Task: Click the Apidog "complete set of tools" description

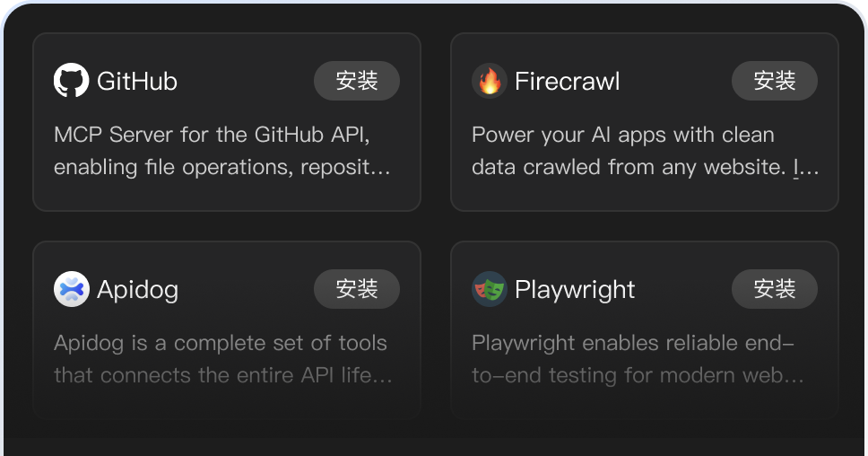Action: [x=221, y=343]
